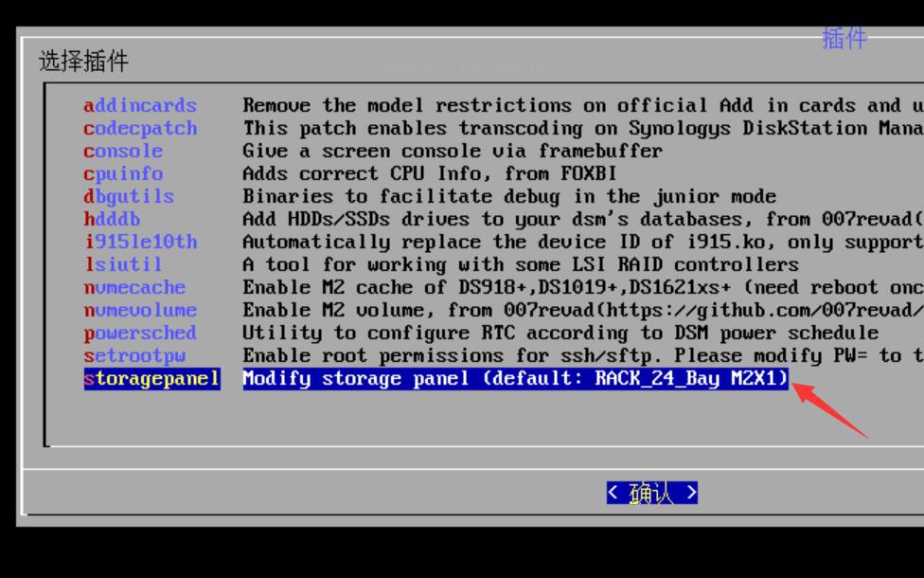Choose the codecpatch plugin

[x=140, y=128]
